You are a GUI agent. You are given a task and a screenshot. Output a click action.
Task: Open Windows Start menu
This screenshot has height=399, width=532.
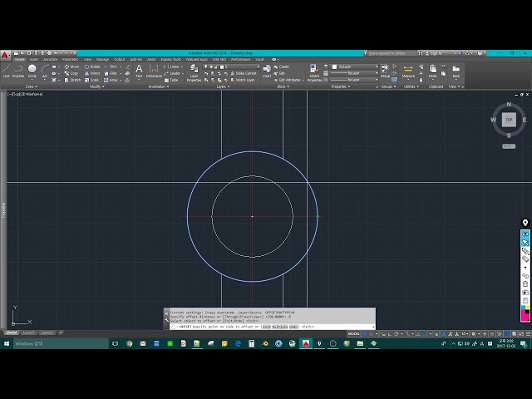tap(7, 343)
